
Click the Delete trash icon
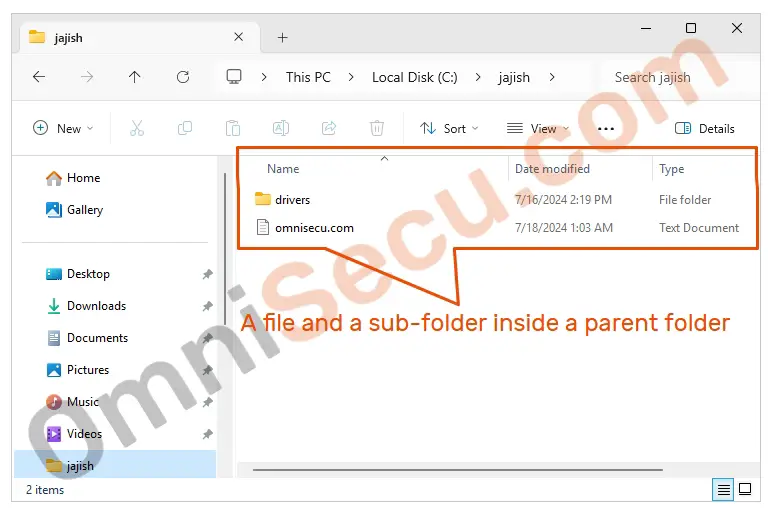(x=377, y=128)
